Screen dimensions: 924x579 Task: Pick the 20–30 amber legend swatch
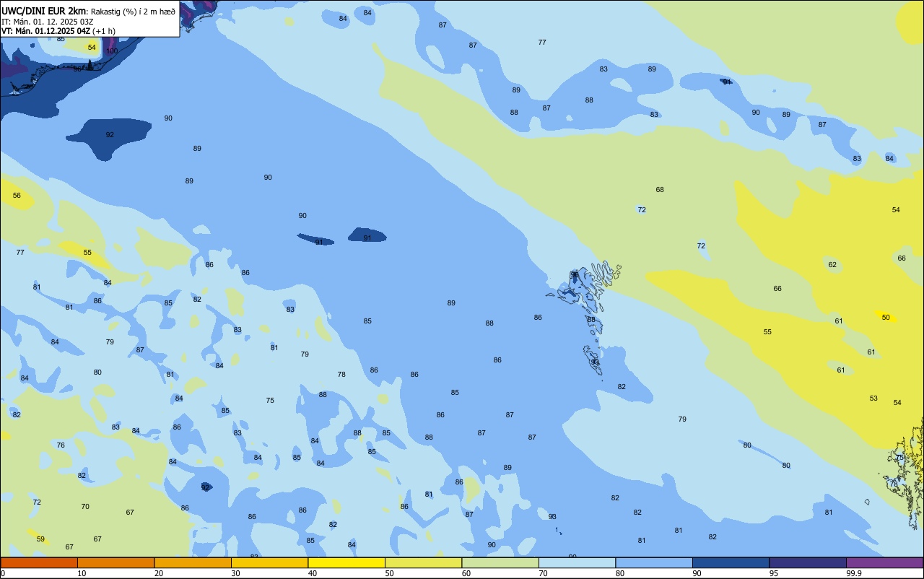click(x=193, y=562)
